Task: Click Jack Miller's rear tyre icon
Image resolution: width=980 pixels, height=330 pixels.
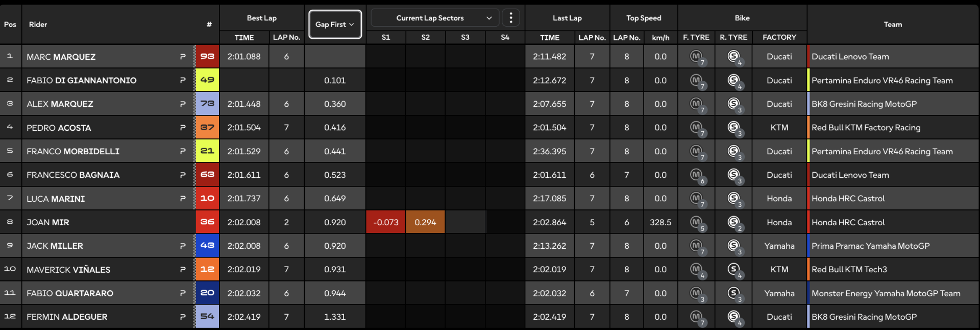Action: pyautogui.click(x=734, y=246)
